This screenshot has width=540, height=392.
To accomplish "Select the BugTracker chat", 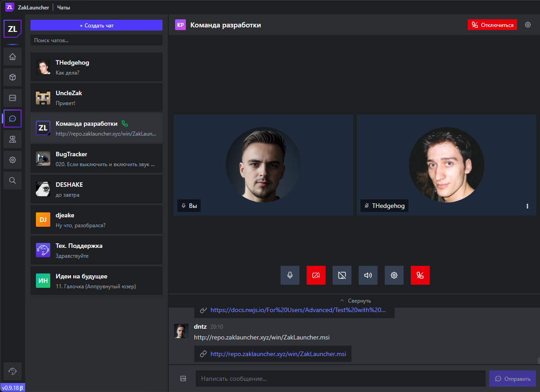I will point(97,159).
